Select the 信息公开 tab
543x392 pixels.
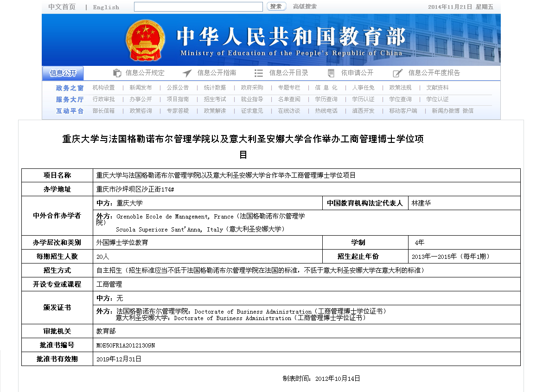63,73
